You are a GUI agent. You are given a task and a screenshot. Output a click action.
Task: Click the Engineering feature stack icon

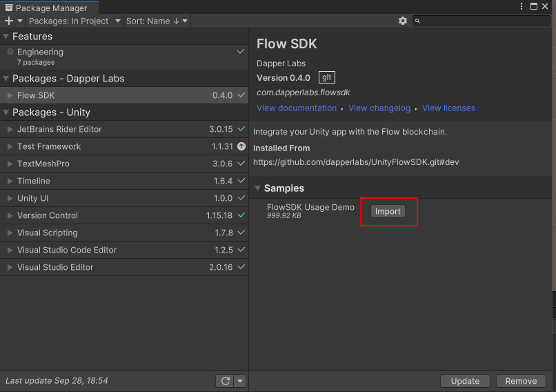[x=10, y=52]
